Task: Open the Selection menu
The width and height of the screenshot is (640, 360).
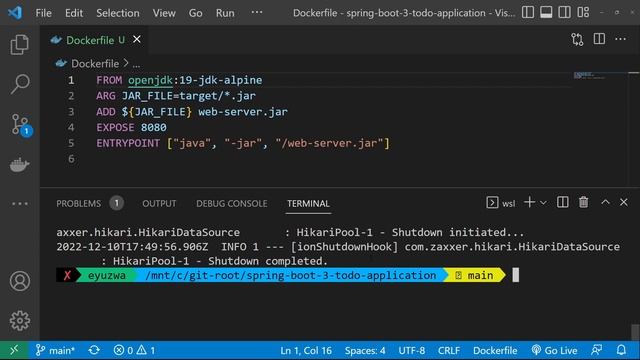Action: [x=118, y=13]
